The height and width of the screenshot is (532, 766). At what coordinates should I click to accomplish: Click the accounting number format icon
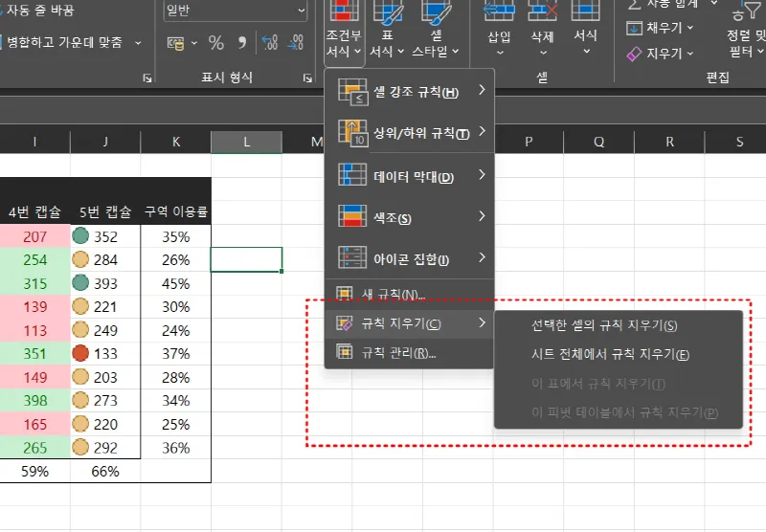point(176,43)
